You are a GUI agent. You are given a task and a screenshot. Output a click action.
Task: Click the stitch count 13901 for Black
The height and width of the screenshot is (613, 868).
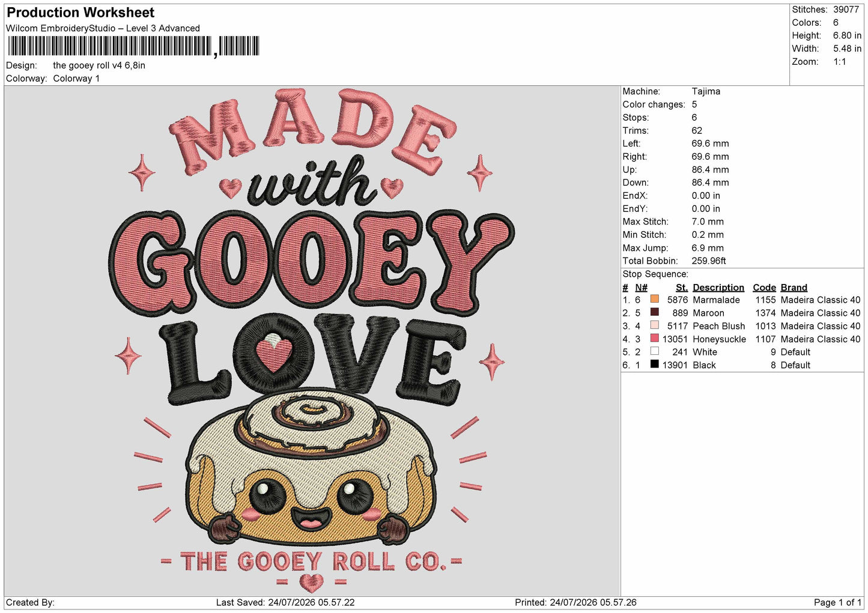tap(675, 366)
